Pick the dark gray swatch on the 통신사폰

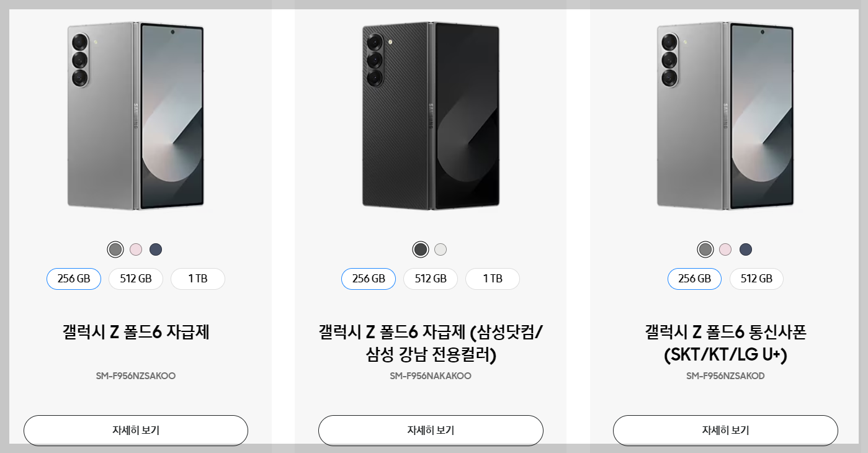[706, 249]
